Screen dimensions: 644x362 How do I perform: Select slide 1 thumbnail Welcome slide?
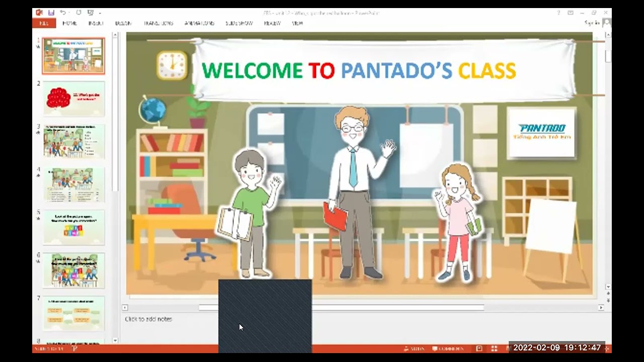(73, 56)
